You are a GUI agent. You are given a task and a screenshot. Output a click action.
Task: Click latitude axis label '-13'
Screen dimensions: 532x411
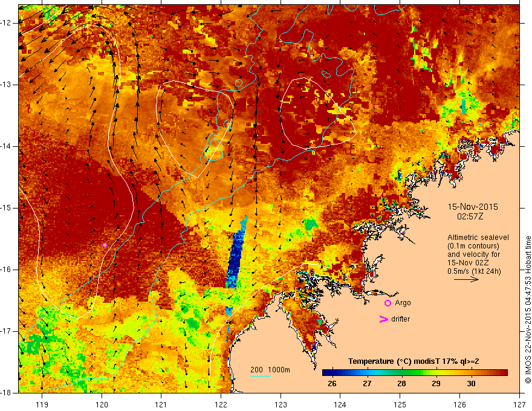(x=6, y=85)
